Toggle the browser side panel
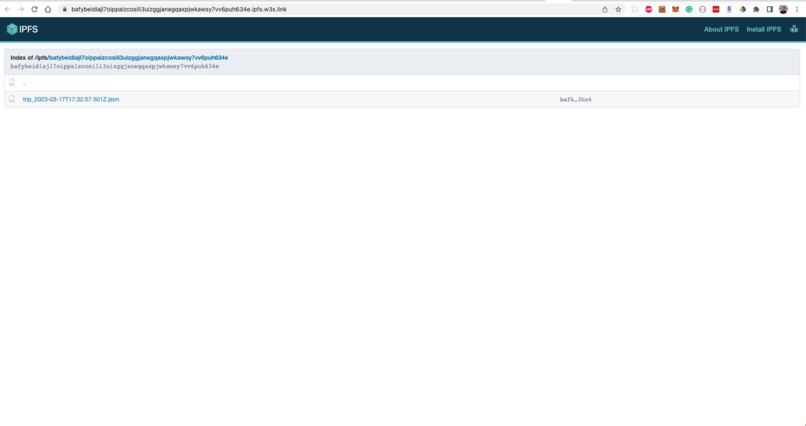 [x=770, y=9]
